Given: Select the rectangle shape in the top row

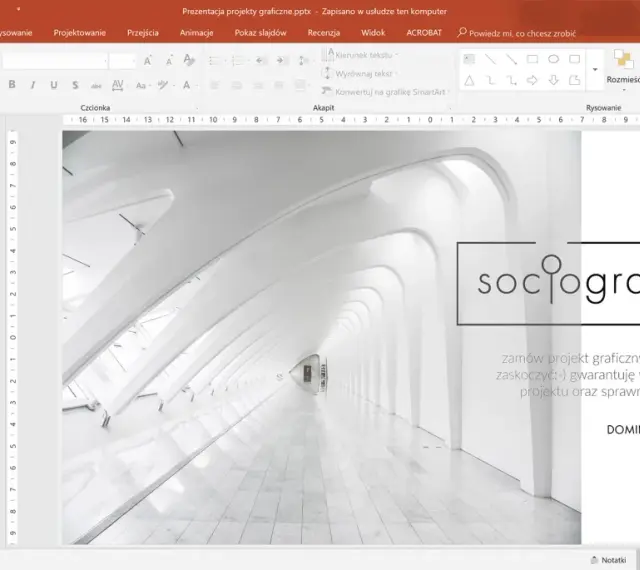Looking at the screenshot, I should (532, 59).
